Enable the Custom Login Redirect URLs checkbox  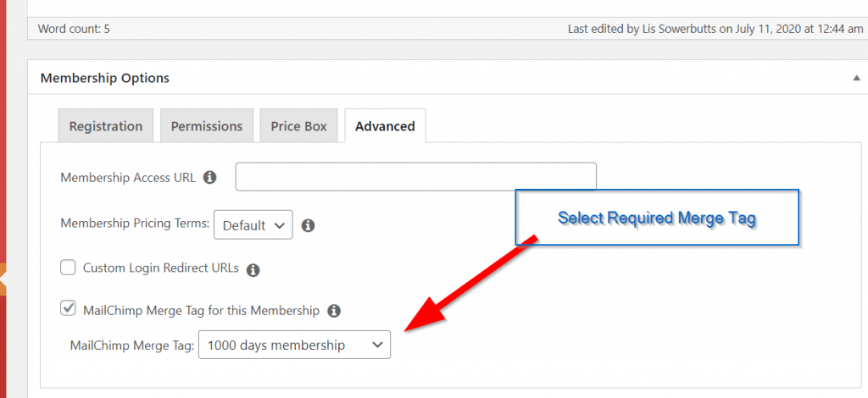click(69, 268)
